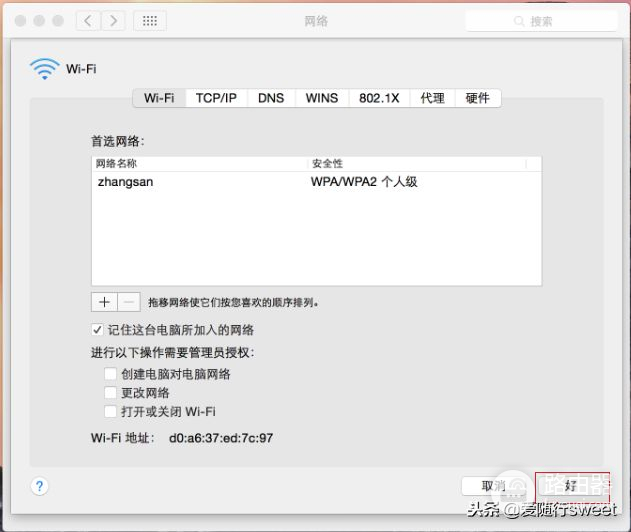Switch to the DNS tab
The image size is (631, 532).
[271, 98]
